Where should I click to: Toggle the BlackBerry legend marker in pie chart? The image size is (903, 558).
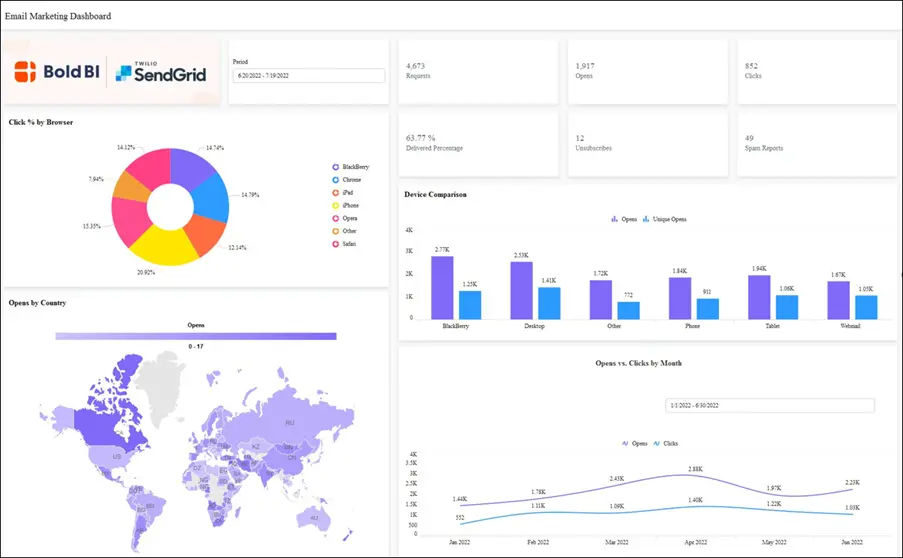point(335,167)
